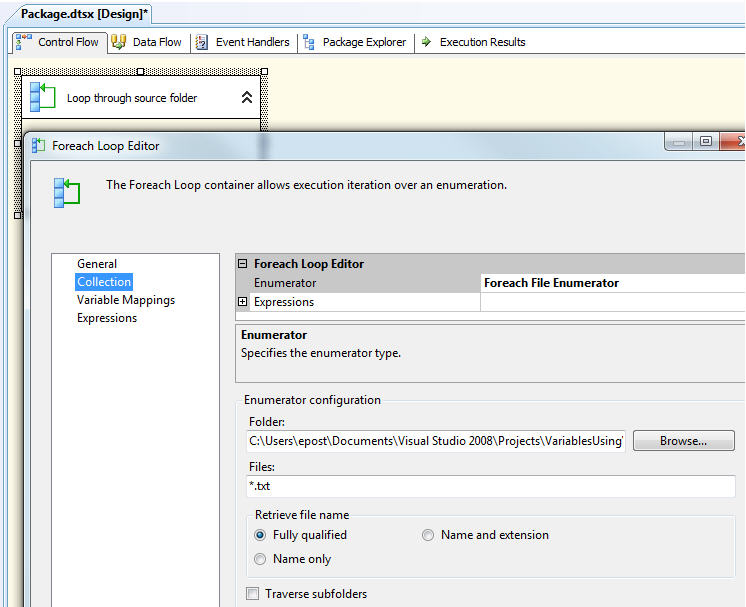Expand the Expressions property row
746x607 pixels.
pos(243,302)
